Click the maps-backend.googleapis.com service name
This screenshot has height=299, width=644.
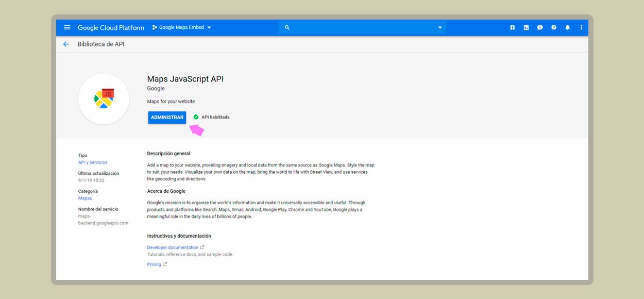click(x=103, y=220)
